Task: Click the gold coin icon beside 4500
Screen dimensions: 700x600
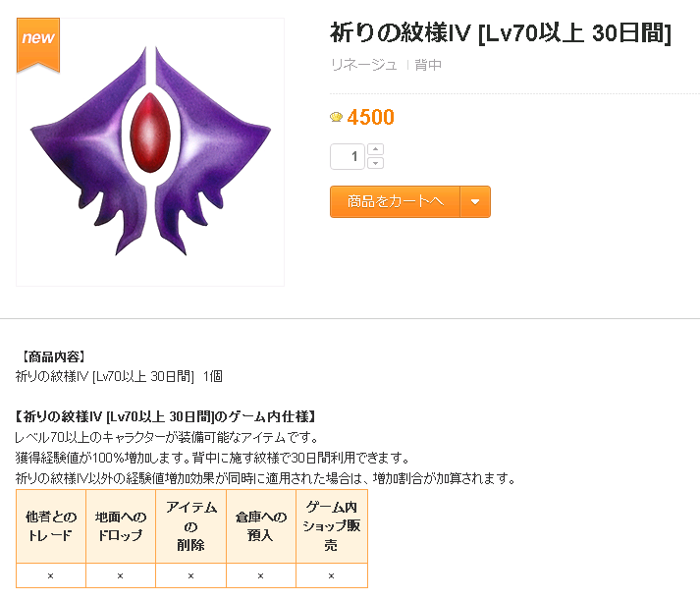Action: coord(336,117)
